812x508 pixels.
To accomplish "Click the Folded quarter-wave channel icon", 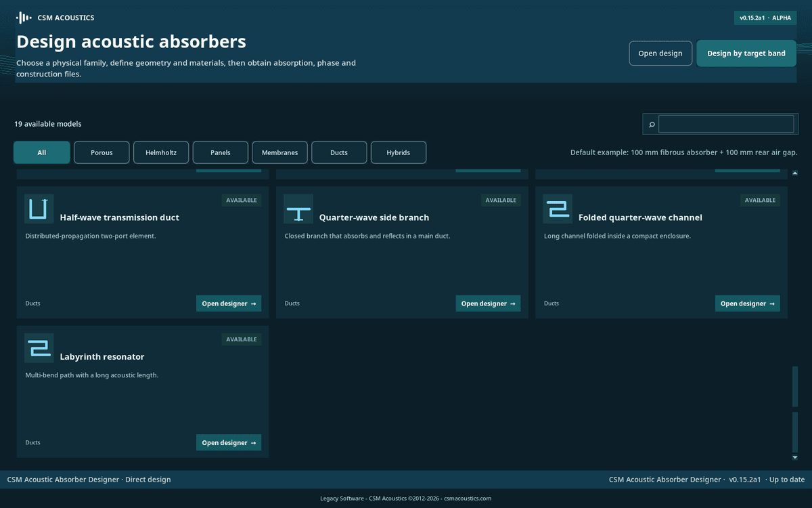I will coord(558,209).
